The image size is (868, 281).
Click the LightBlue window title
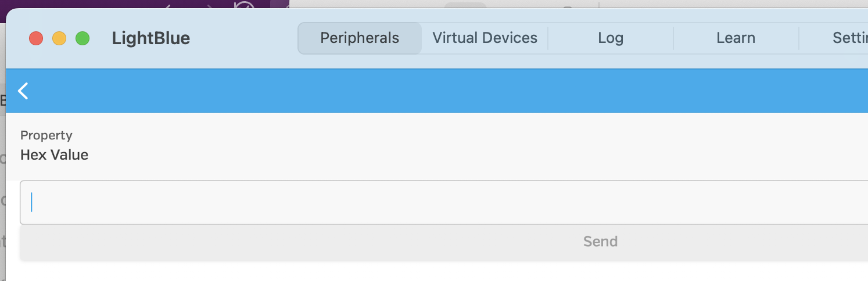(x=151, y=39)
